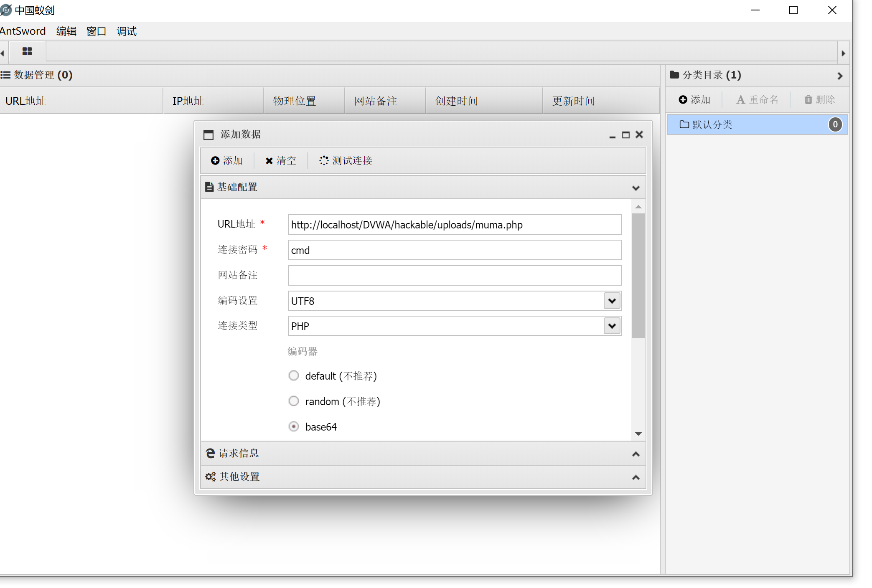The height and width of the screenshot is (588, 872).
Task: Choose the base64 encoder radio button
Action: point(294,426)
